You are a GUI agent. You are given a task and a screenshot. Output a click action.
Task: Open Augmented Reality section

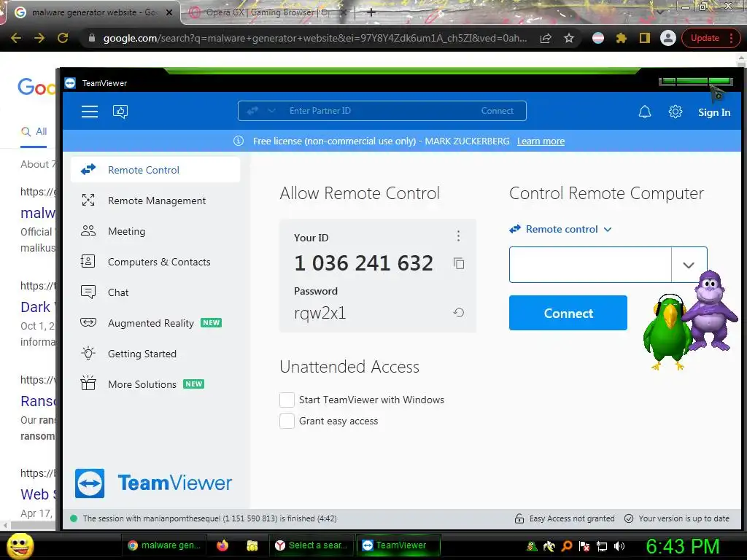(155, 323)
